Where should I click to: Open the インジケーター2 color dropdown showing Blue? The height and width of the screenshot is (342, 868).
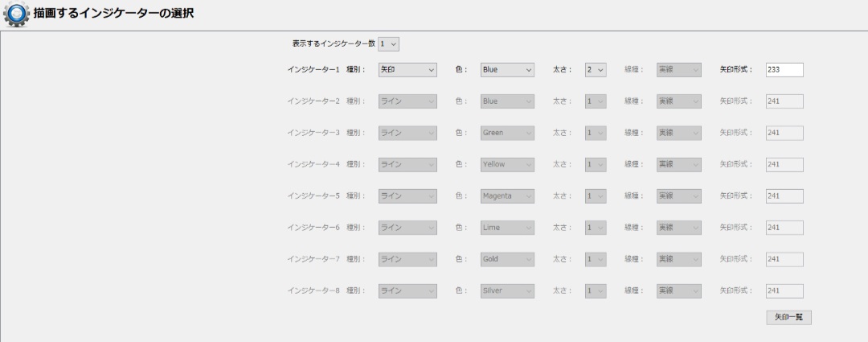(507, 101)
